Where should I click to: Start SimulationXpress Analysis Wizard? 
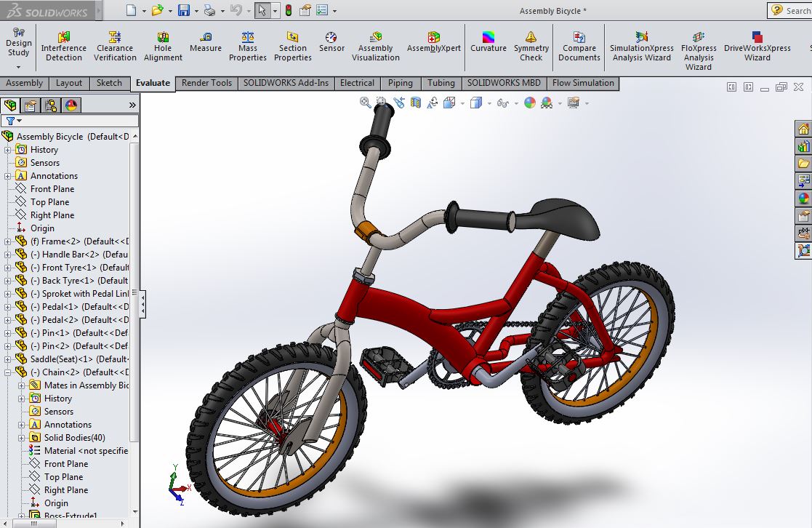point(642,46)
